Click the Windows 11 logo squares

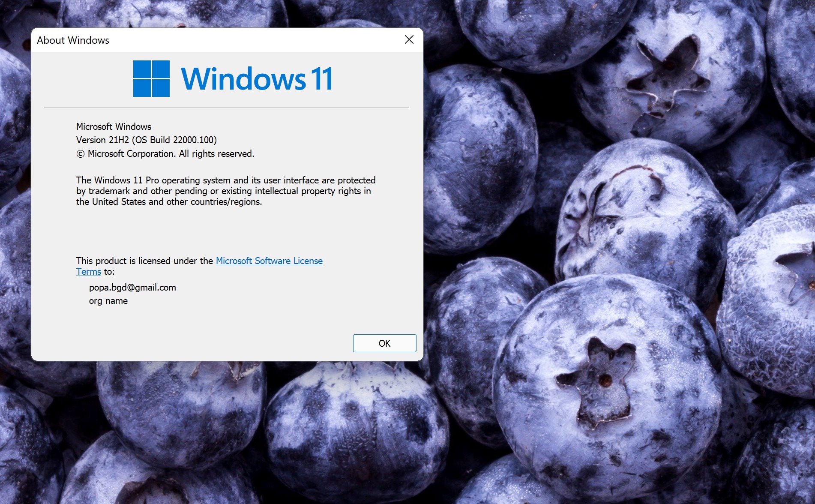(x=151, y=78)
